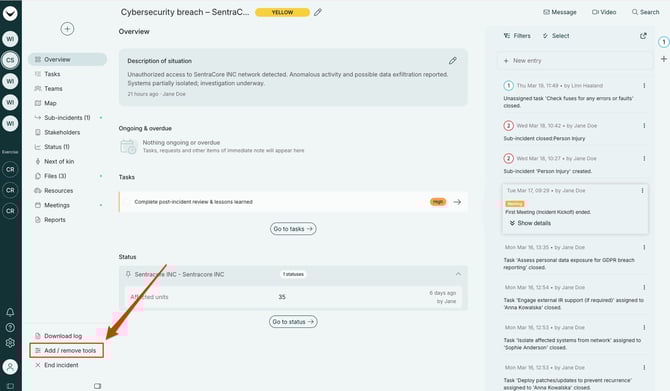The image size is (670, 391).
Task: Start Video from the top bar
Action: [x=604, y=12]
